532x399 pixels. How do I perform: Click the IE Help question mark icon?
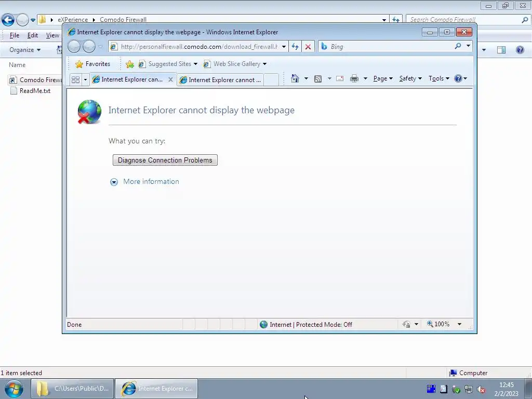(x=458, y=78)
